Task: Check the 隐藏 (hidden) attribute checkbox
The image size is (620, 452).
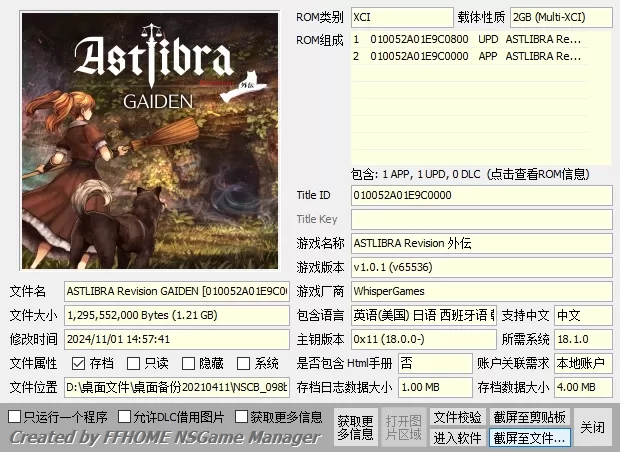Action: pos(189,364)
